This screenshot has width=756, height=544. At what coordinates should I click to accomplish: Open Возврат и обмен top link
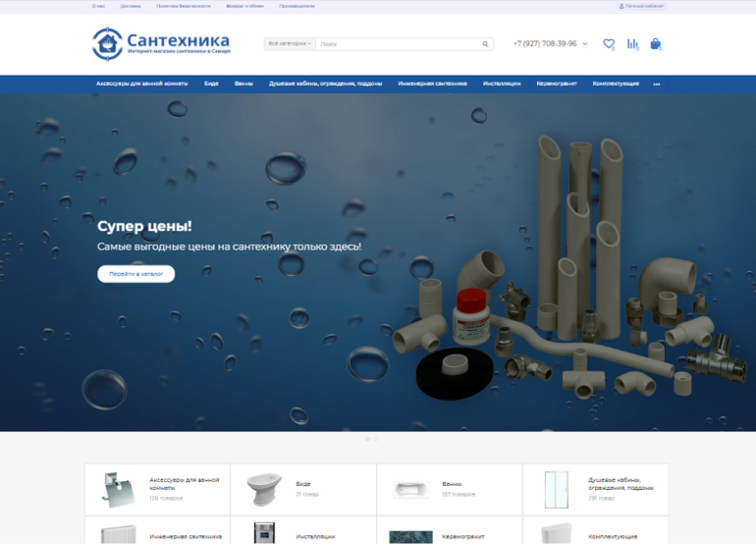coord(244,6)
